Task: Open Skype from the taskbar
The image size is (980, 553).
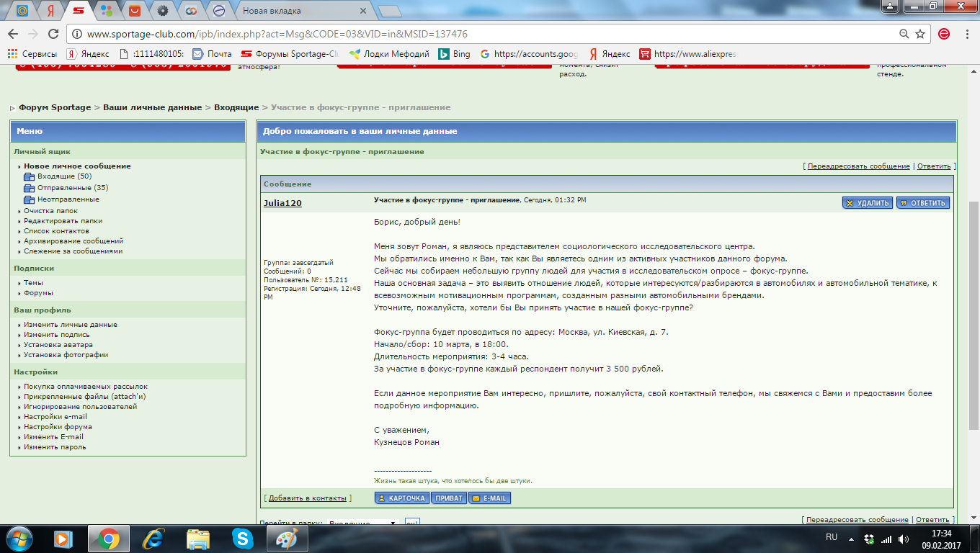Action: (x=242, y=539)
